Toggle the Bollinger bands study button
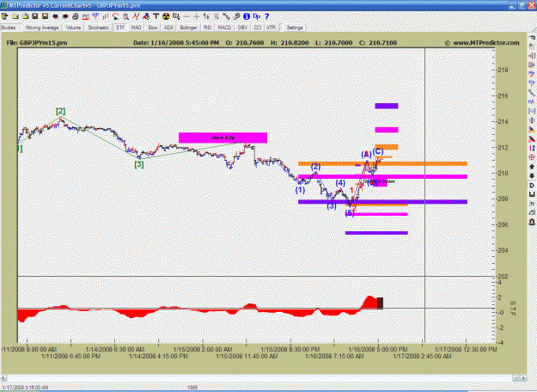The width and height of the screenshot is (537, 392). pos(189,28)
